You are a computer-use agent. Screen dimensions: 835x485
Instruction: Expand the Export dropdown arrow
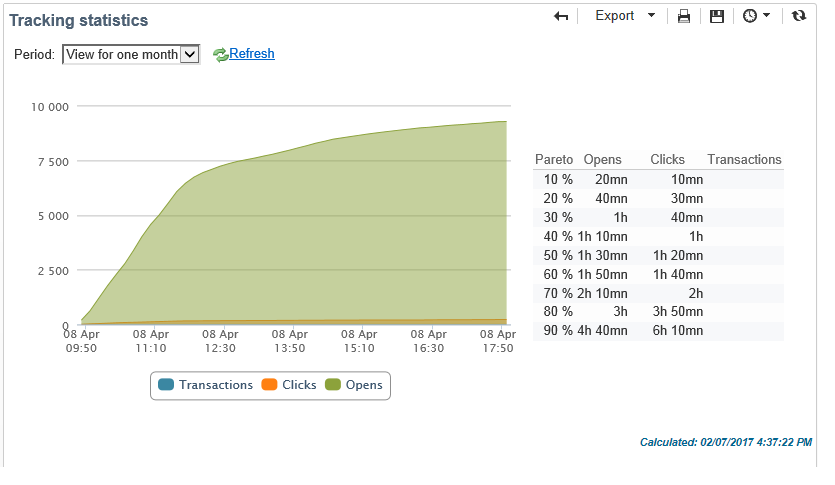[x=651, y=15]
